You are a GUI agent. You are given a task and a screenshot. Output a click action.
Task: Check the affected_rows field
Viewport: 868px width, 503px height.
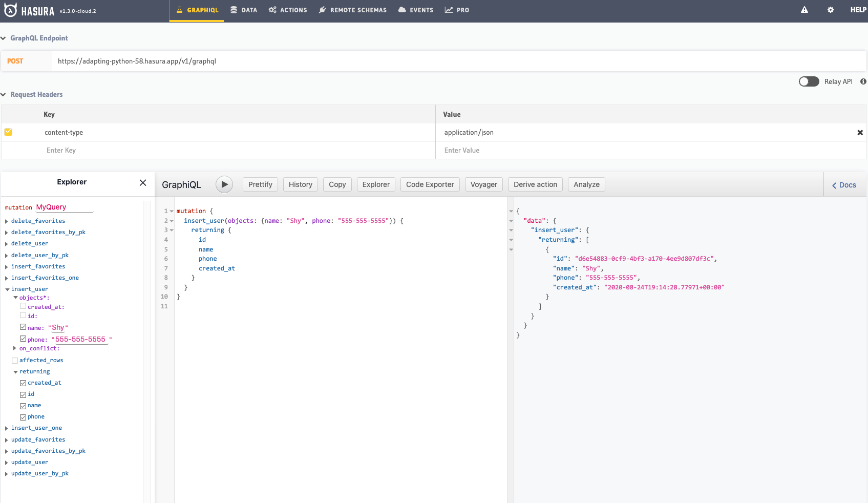[15, 361]
